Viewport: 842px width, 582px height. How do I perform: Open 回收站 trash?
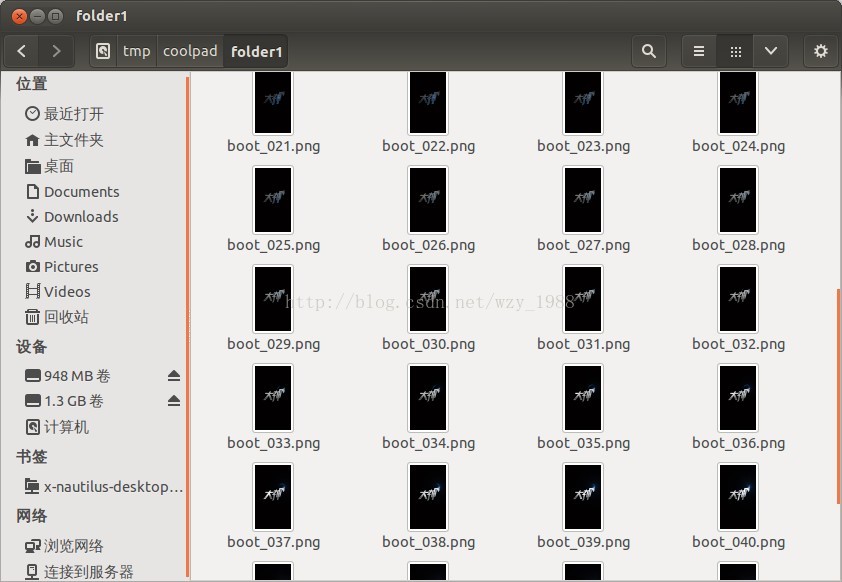click(x=57, y=317)
